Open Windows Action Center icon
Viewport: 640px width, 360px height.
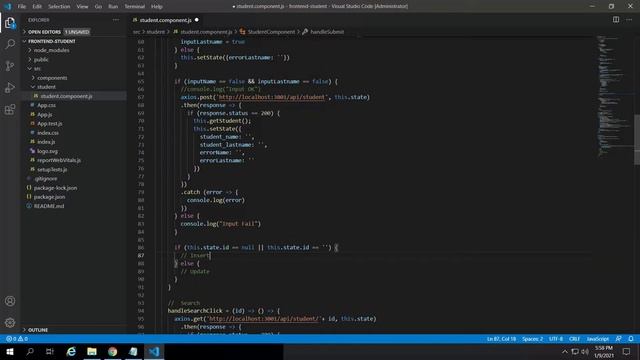click(x=626, y=351)
